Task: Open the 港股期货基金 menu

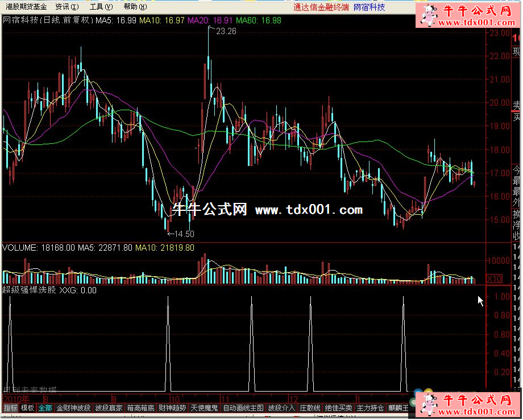Action: [x=26, y=7]
